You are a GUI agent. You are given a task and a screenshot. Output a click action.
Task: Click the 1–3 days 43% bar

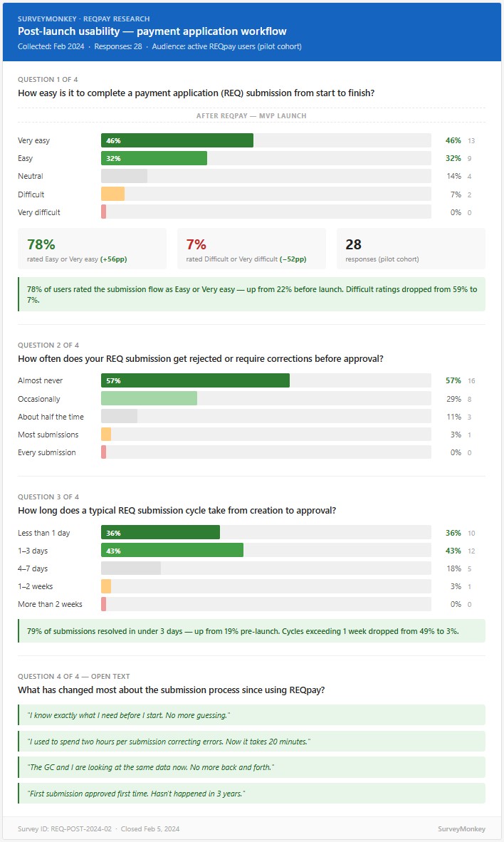[x=172, y=551]
